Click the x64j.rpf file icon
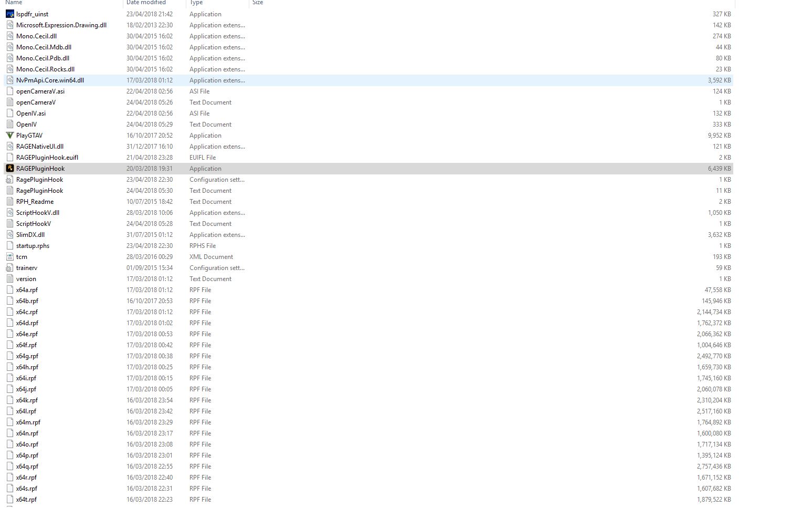Image resolution: width=812 pixels, height=508 pixels. click(x=10, y=389)
